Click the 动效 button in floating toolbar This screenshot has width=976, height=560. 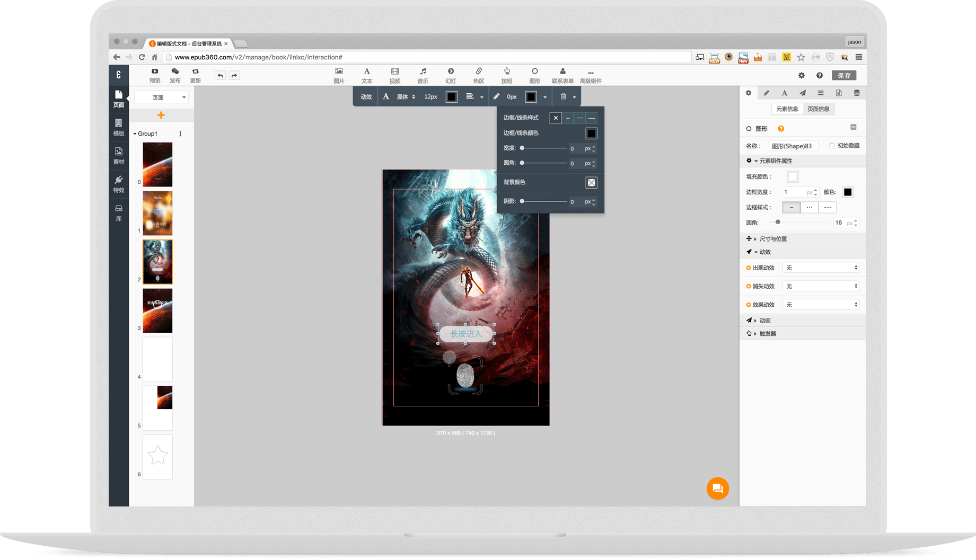(366, 96)
